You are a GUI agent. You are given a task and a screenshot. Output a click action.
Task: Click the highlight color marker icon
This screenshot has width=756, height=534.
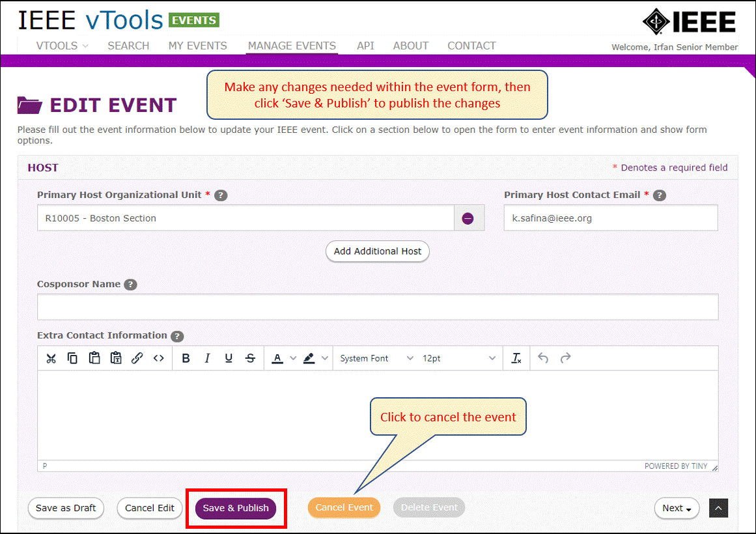[309, 358]
